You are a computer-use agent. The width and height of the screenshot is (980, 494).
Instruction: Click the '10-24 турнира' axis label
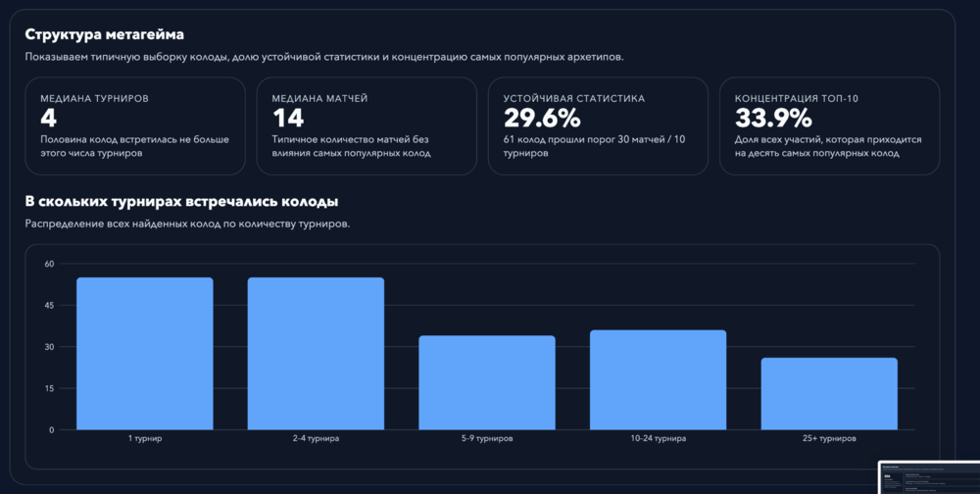click(659, 438)
